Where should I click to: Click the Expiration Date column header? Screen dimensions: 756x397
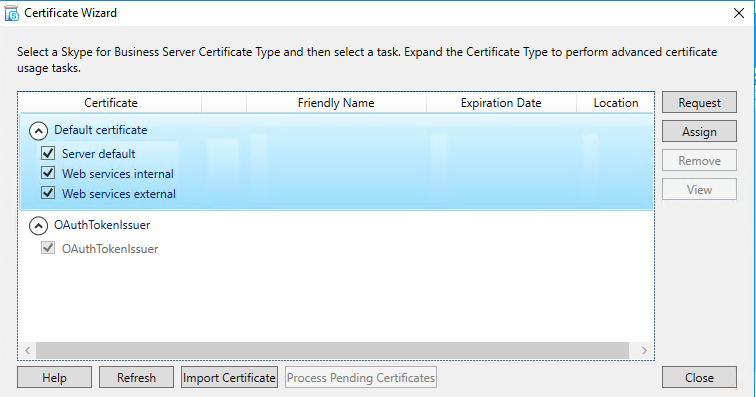pos(501,103)
